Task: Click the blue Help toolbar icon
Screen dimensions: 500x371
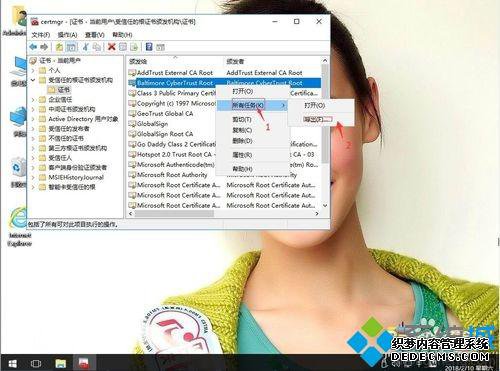Action: click(x=149, y=47)
